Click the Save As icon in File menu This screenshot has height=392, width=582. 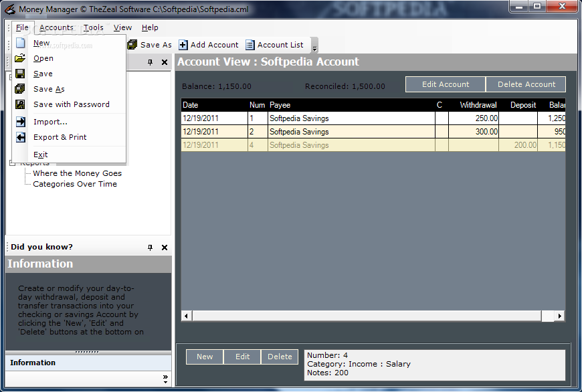(20, 89)
